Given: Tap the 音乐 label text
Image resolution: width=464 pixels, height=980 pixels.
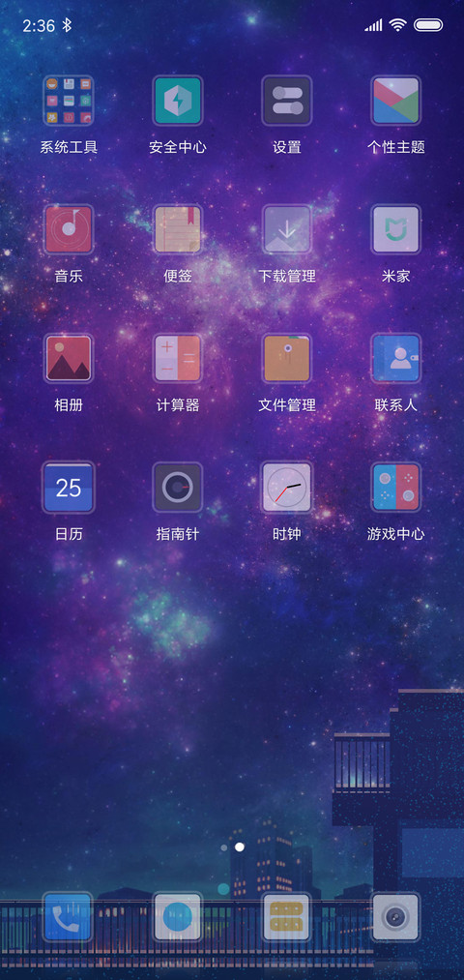Looking at the screenshot, I should [x=69, y=277].
